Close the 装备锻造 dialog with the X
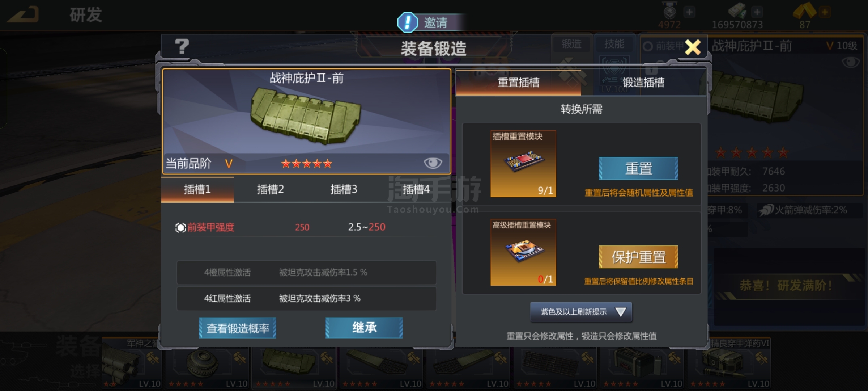Image resolution: width=868 pixels, height=391 pixels. pyautogui.click(x=693, y=47)
